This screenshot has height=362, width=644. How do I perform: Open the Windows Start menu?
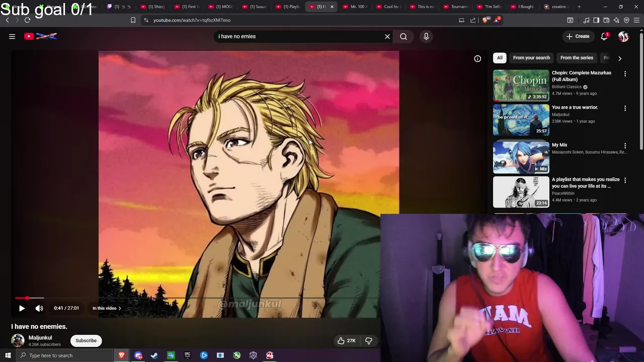coord(8,355)
